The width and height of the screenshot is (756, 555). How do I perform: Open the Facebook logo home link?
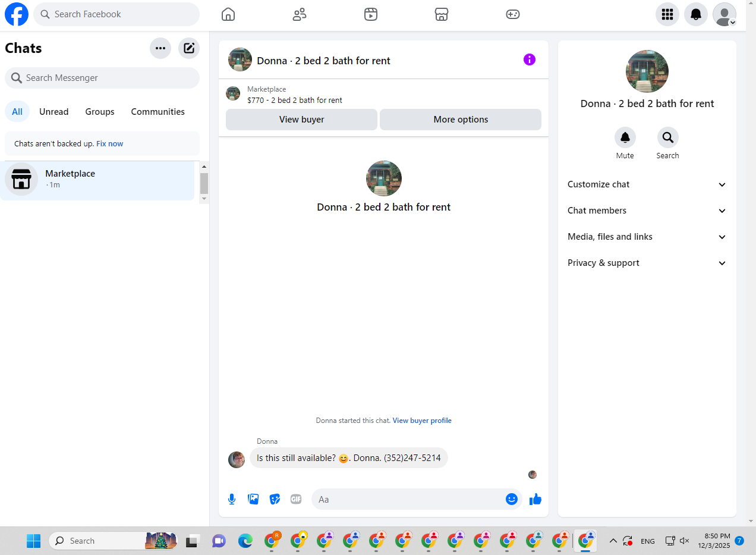(x=17, y=14)
